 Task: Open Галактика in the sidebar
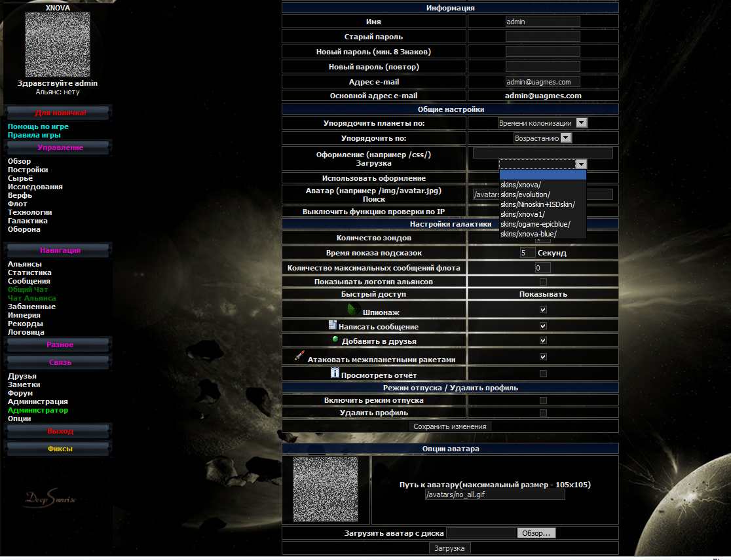coord(28,221)
